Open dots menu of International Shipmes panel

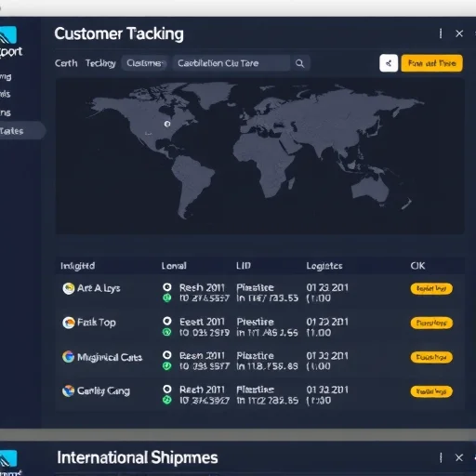coord(441,457)
